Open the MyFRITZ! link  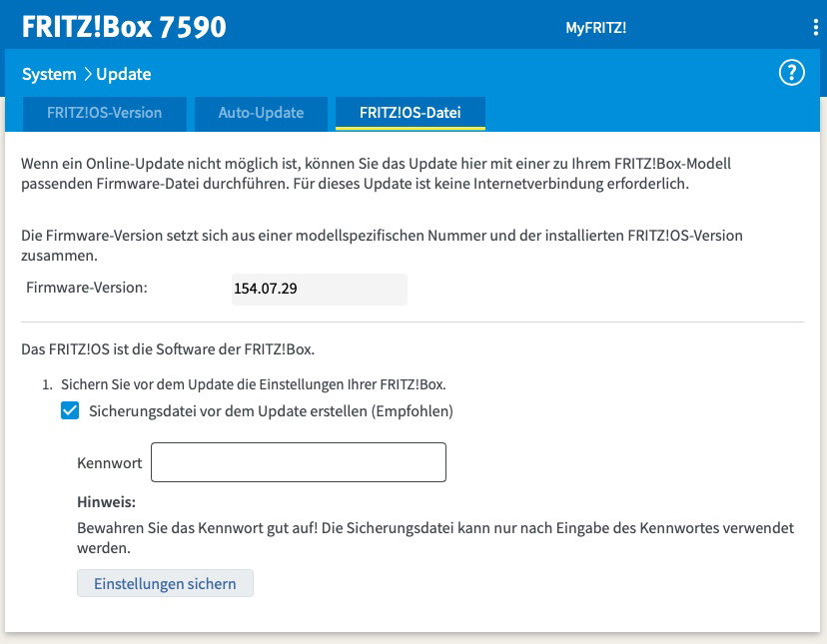pos(596,28)
